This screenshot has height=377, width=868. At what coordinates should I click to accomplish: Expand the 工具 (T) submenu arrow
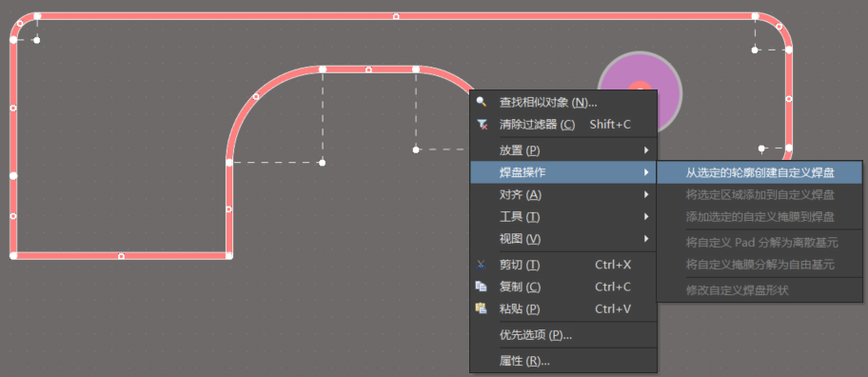[646, 217]
